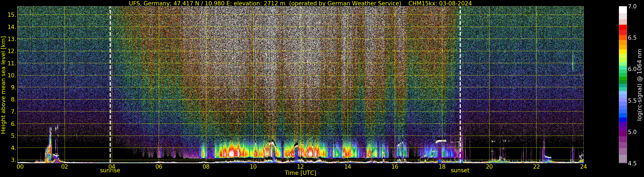The image size is (644, 177).
Task: Click the '08' time axis tick label
Action: [206, 167]
